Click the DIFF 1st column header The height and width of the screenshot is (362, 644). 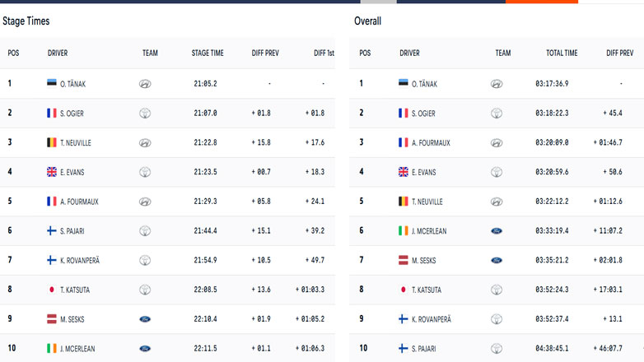click(x=324, y=53)
